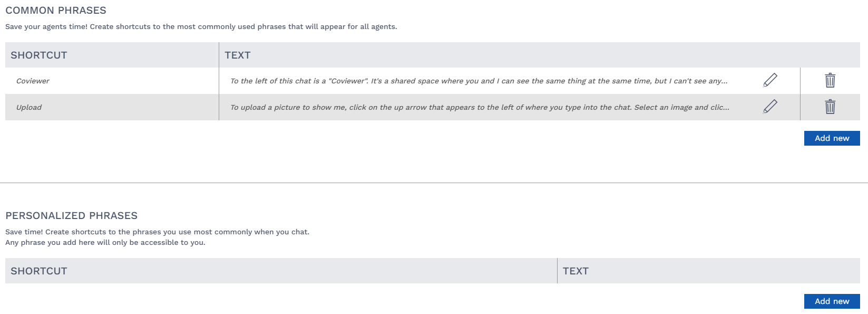Add new phrase under Personalized Phrases
This screenshot has width=868, height=314.
pyautogui.click(x=832, y=301)
